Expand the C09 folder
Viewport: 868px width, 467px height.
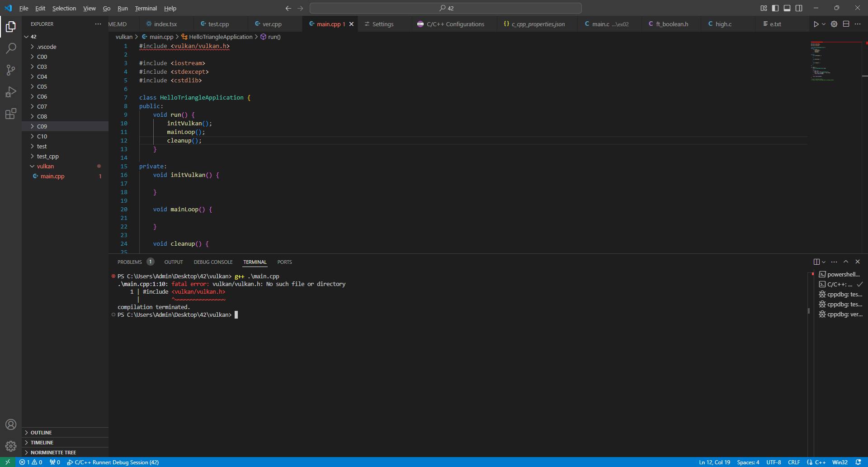65,126
